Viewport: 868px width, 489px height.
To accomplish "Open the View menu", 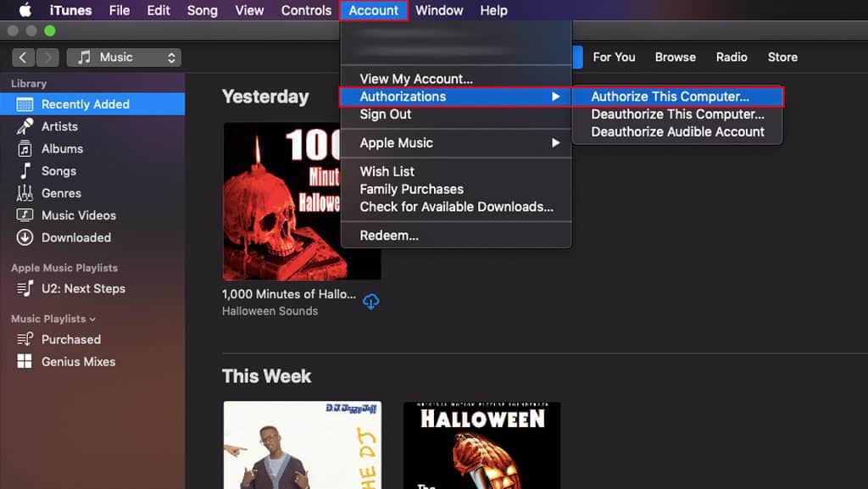I will pos(249,10).
